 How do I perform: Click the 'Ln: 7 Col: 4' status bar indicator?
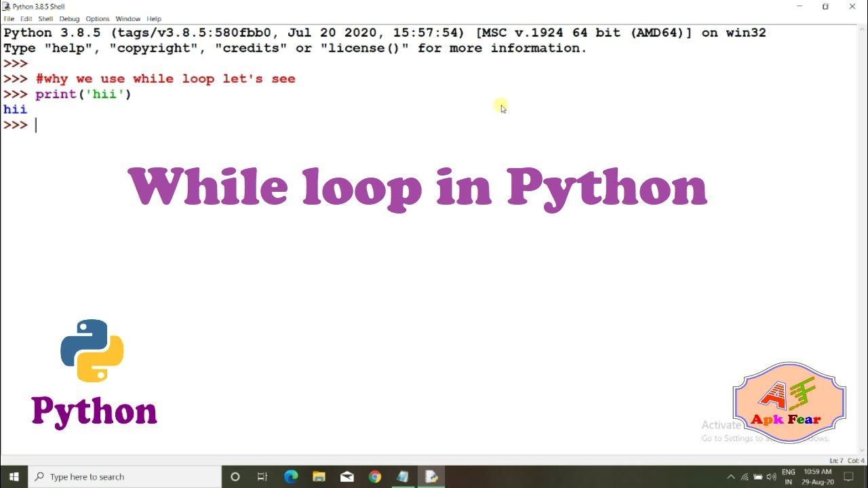coord(846,461)
